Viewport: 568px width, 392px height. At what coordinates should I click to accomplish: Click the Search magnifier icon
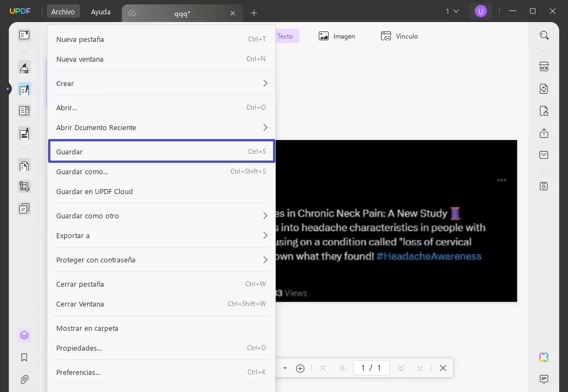click(544, 35)
